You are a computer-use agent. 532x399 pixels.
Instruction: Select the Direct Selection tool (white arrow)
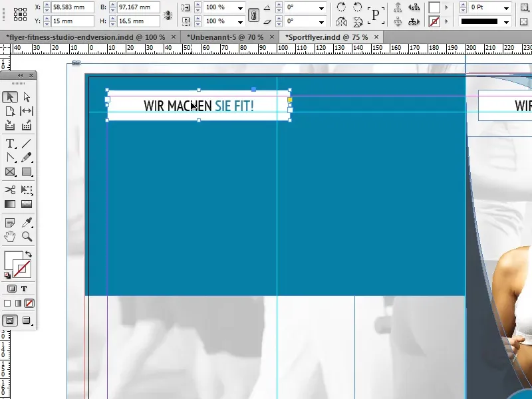tap(27, 97)
